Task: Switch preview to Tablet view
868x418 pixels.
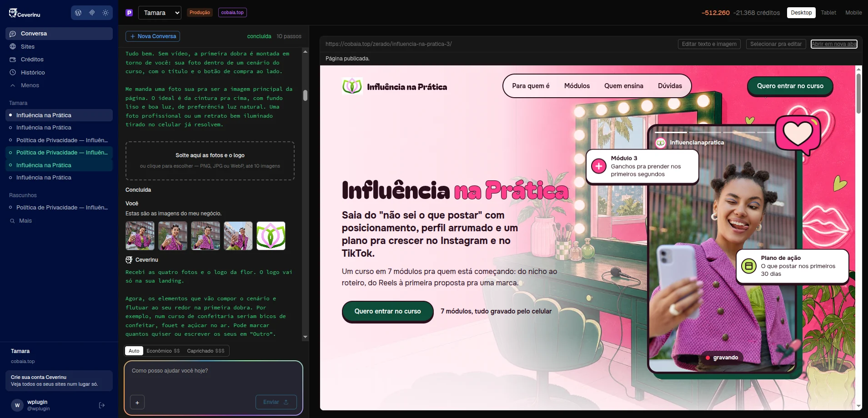Action: [828, 13]
